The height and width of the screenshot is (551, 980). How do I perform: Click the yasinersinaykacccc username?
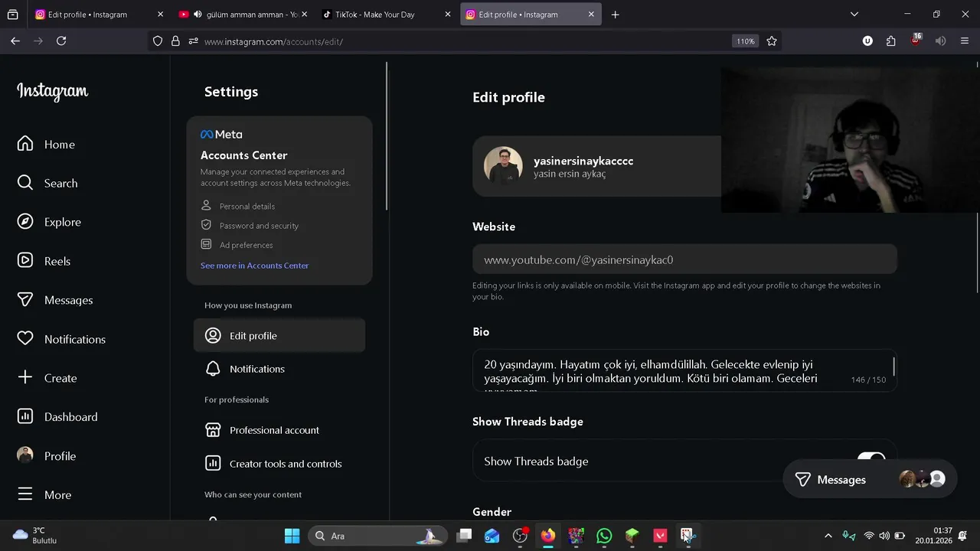tap(583, 161)
